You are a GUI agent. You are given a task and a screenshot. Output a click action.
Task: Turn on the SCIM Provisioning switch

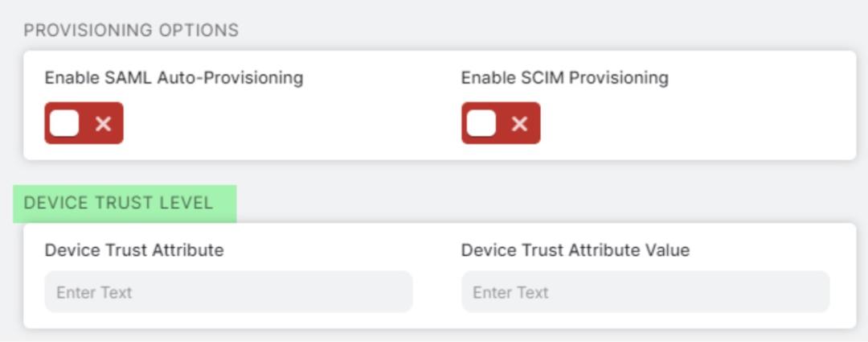click(500, 123)
